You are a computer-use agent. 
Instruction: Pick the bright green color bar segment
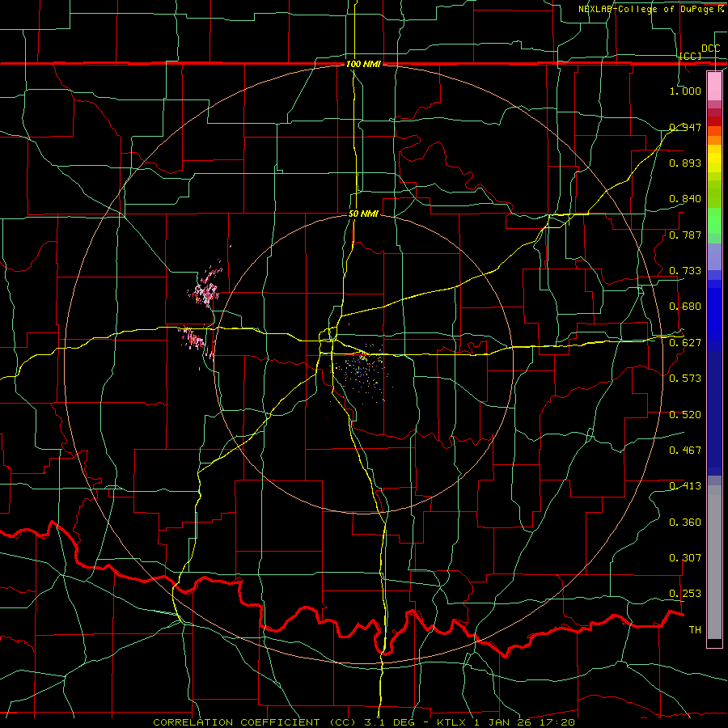[714, 221]
